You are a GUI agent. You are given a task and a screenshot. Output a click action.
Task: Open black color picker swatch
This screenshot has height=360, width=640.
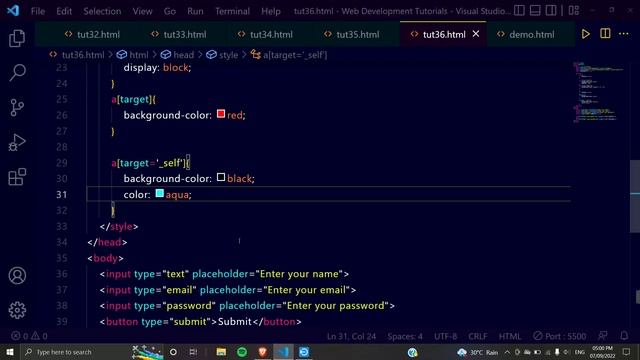pos(221,177)
